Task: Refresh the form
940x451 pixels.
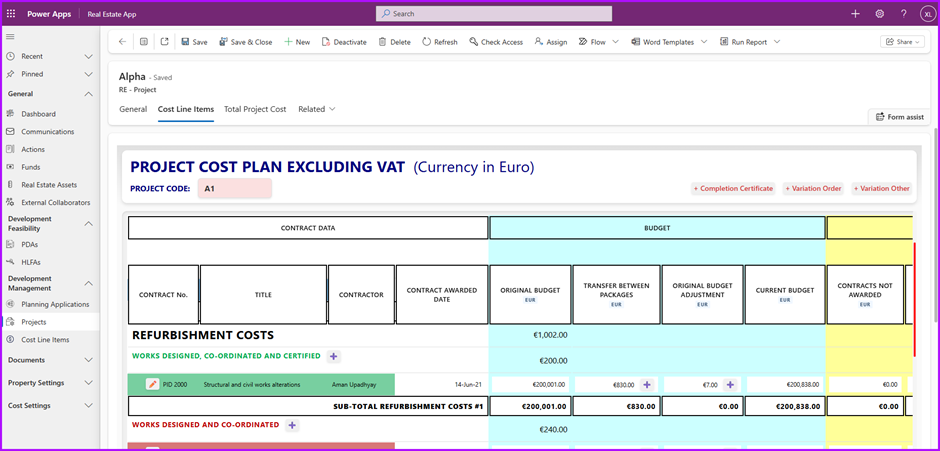Action: 439,42
